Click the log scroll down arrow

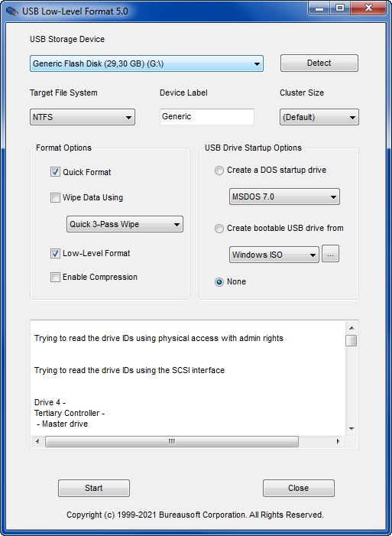click(x=352, y=429)
